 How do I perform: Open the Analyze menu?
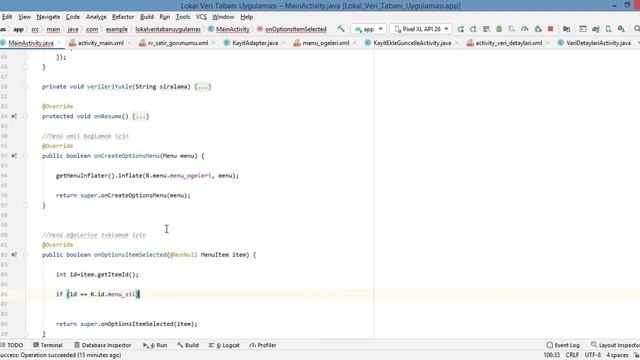(x=96, y=17)
